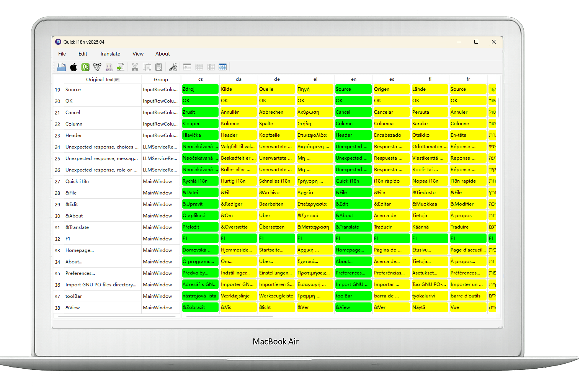Screen dimensions: 588x392
Task: Select cell 'Encabezado' in es column
Action: point(392,135)
